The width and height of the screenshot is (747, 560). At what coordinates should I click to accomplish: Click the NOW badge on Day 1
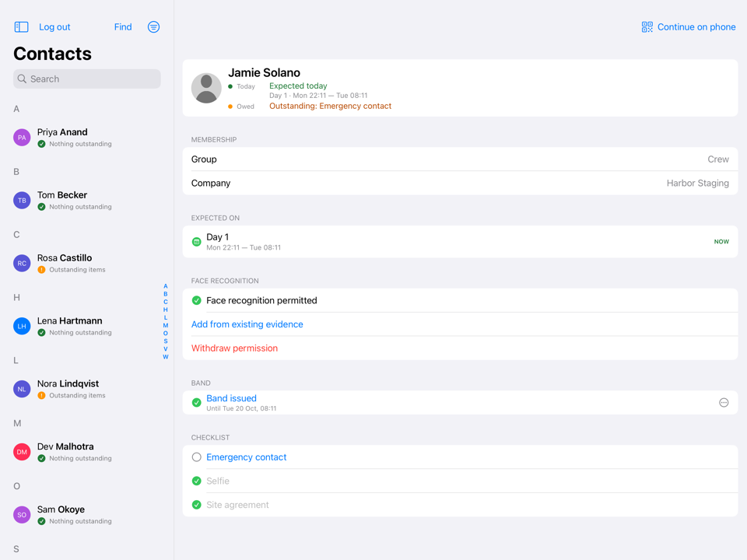[x=721, y=242]
